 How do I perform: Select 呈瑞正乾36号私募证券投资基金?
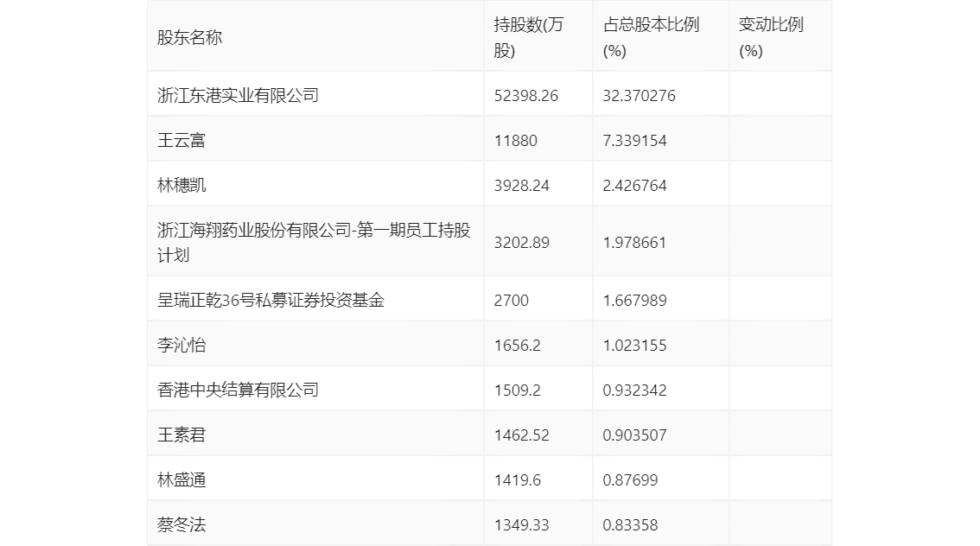270,301
